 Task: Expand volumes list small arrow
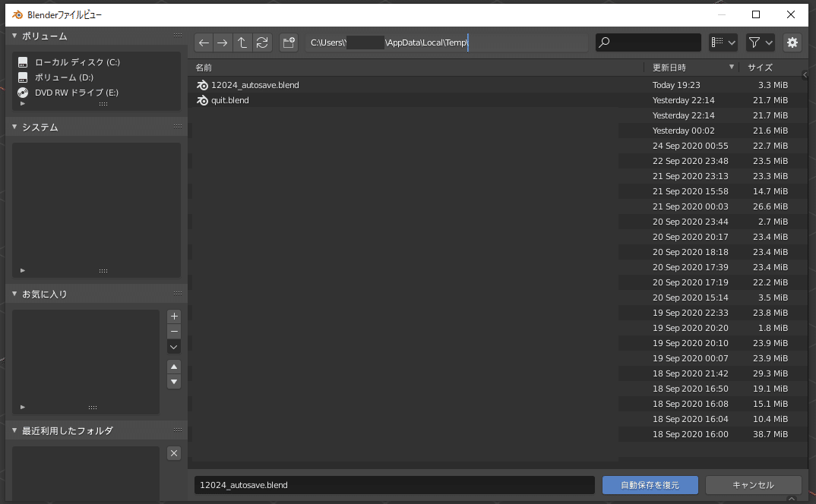point(22,104)
